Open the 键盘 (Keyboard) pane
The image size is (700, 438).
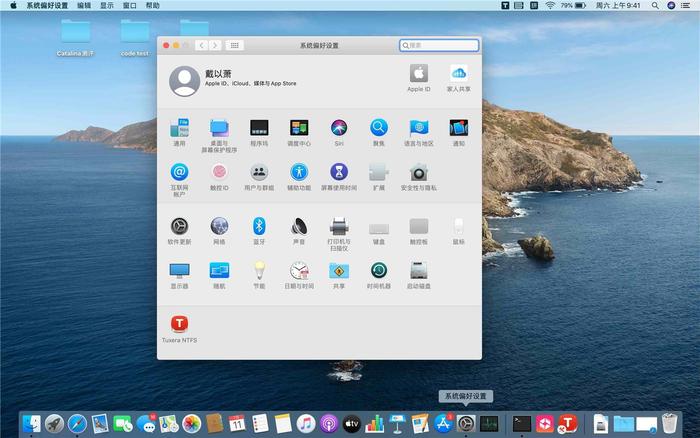[x=379, y=231]
